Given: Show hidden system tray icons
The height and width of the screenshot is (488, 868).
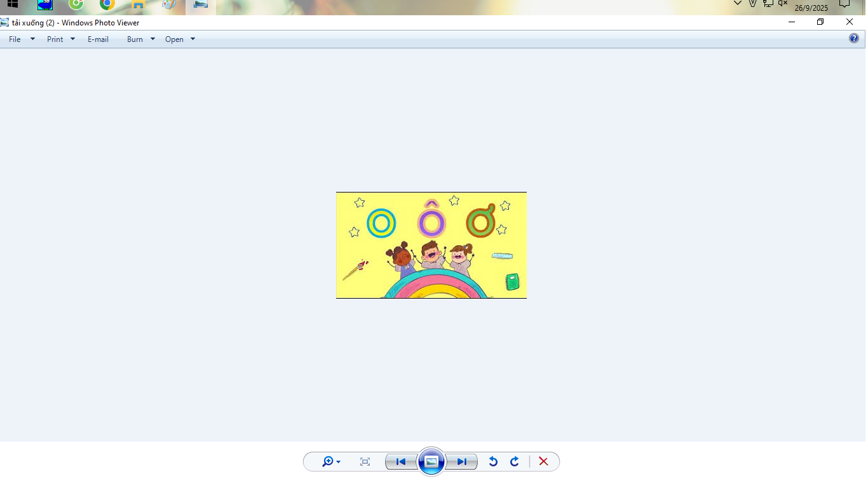Looking at the screenshot, I should click(x=737, y=4).
